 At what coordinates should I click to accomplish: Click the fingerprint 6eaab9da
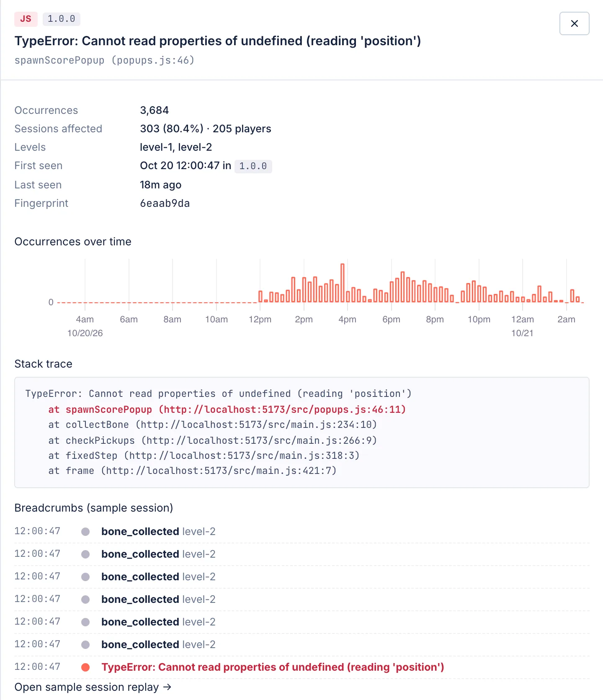click(x=165, y=203)
